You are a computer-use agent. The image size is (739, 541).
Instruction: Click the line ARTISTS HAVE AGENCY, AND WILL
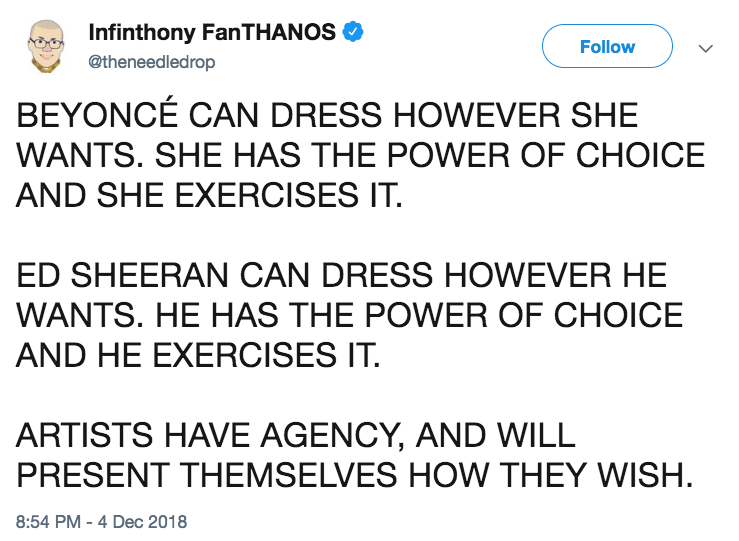[x=296, y=435]
